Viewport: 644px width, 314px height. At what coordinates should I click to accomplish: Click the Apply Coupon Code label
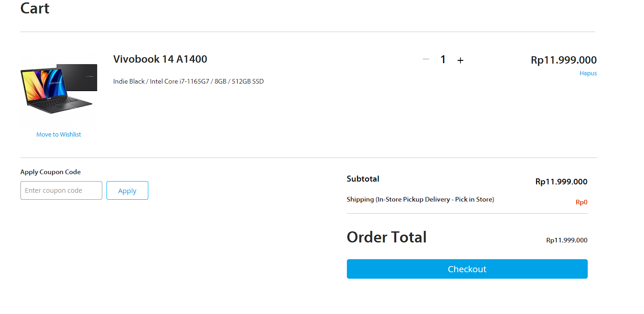(x=50, y=172)
